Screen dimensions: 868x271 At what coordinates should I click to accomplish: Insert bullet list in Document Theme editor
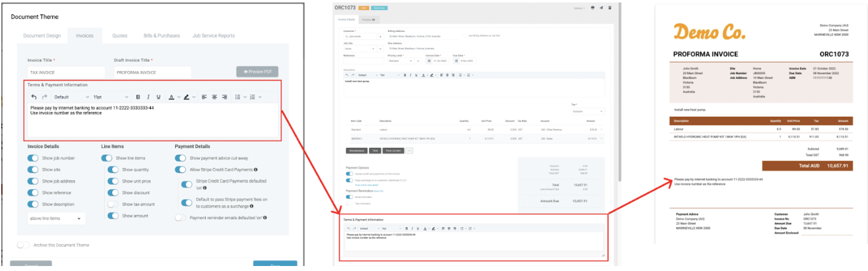pyautogui.click(x=238, y=97)
